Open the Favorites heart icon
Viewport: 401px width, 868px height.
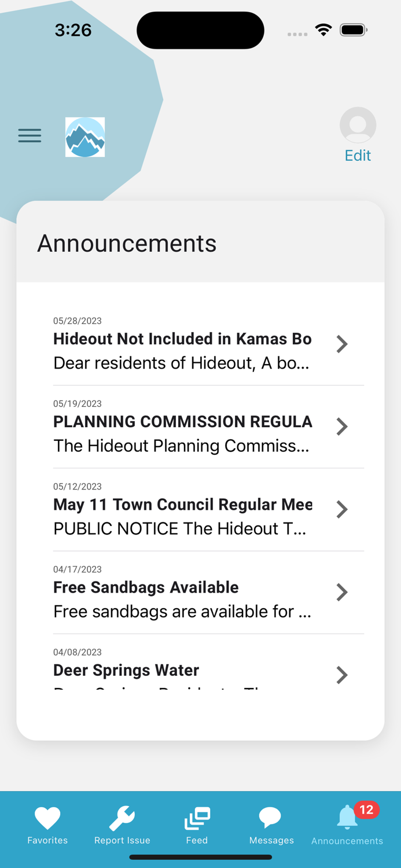[47, 818]
